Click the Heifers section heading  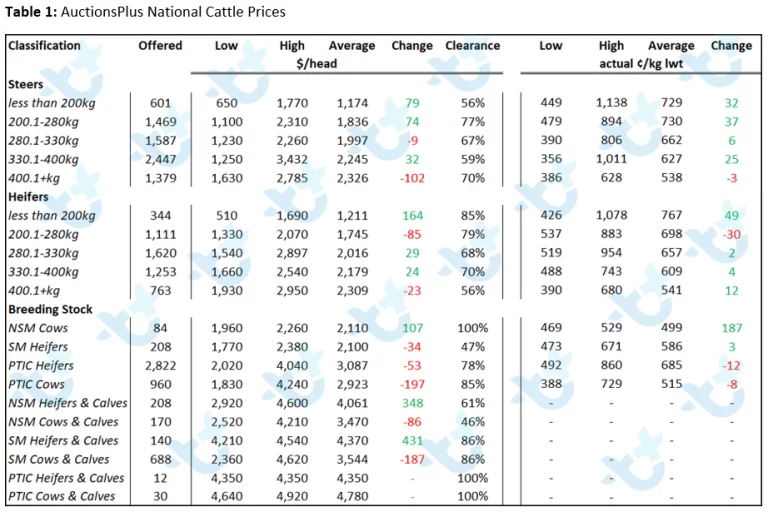pyautogui.click(x=28, y=197)
